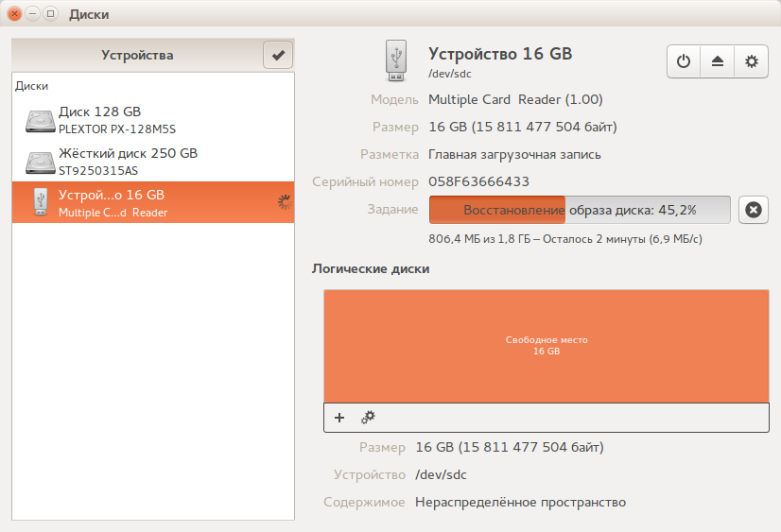Click the USB stick icon in sidebar
The image size is (781, 532).
(41, 202)
